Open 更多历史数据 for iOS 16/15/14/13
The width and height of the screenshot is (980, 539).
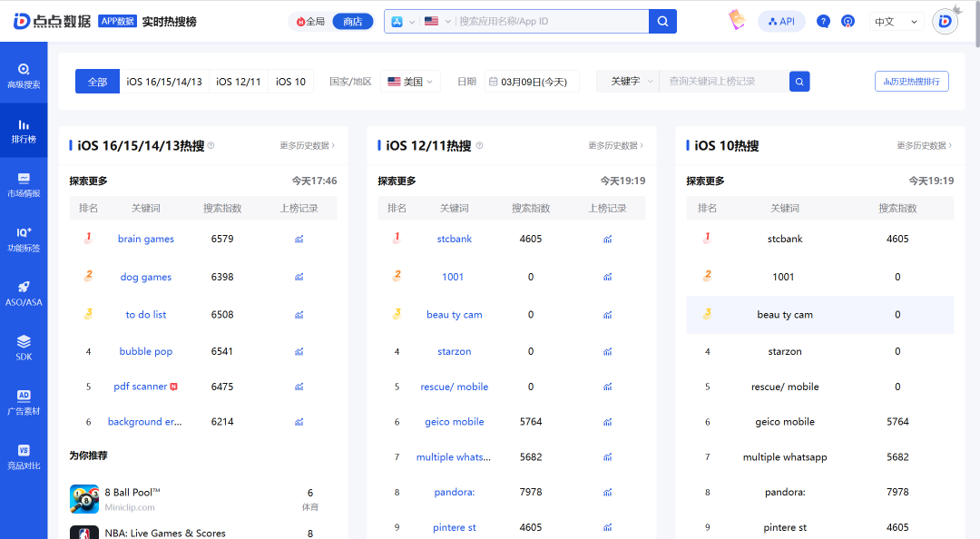point(308,145)
